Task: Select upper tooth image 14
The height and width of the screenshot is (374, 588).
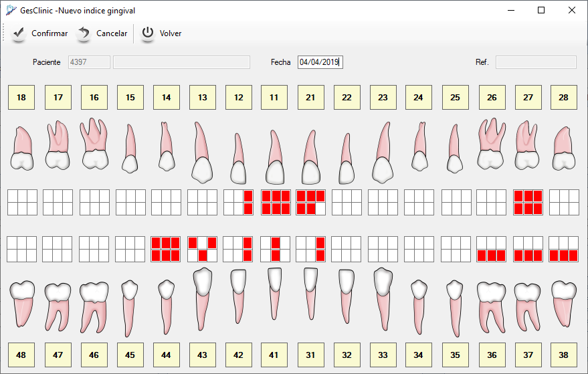Action: point(166,147)
